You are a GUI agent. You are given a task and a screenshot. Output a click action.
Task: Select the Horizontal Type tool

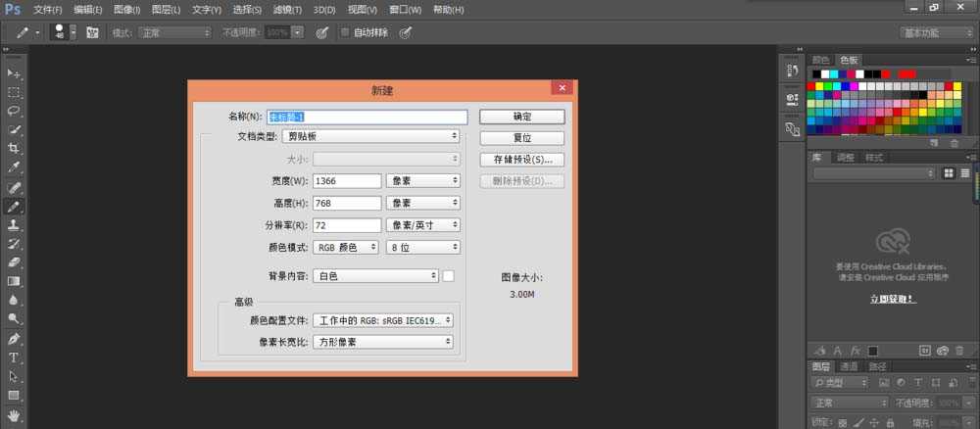(x=14, y=357)
